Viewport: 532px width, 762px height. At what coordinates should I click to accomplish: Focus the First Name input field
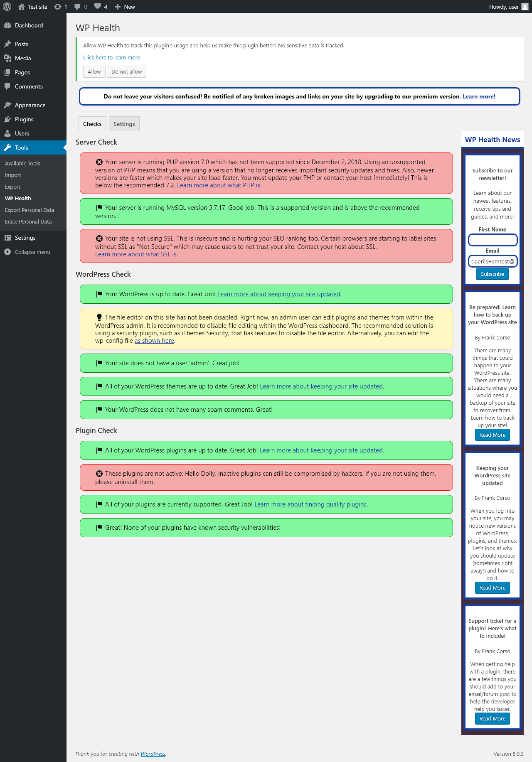493,240
